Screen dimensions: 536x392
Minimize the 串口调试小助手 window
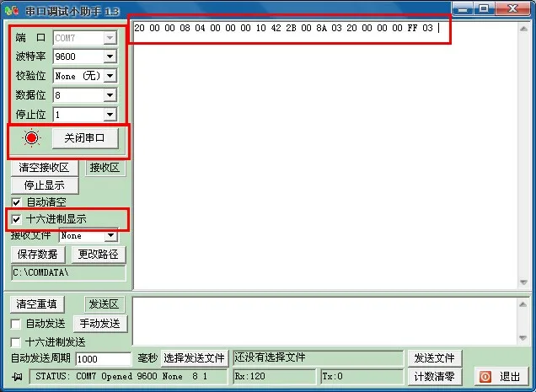(x=464, y=9)
